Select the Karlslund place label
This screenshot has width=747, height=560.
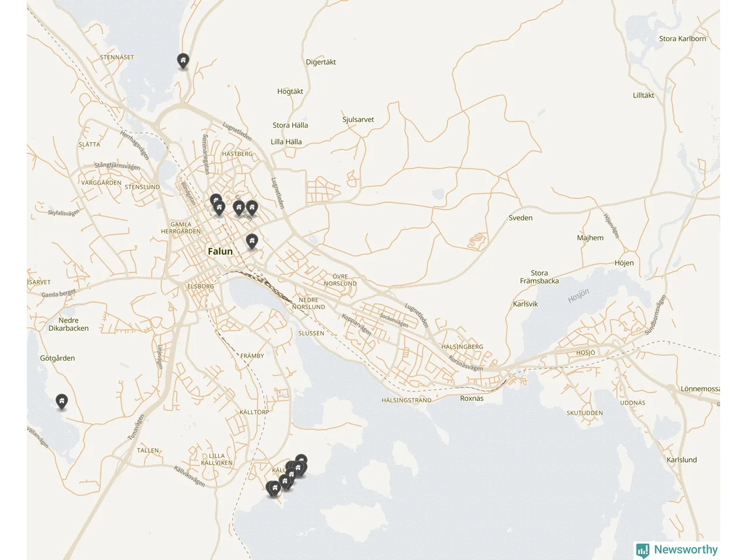[682, 460]
